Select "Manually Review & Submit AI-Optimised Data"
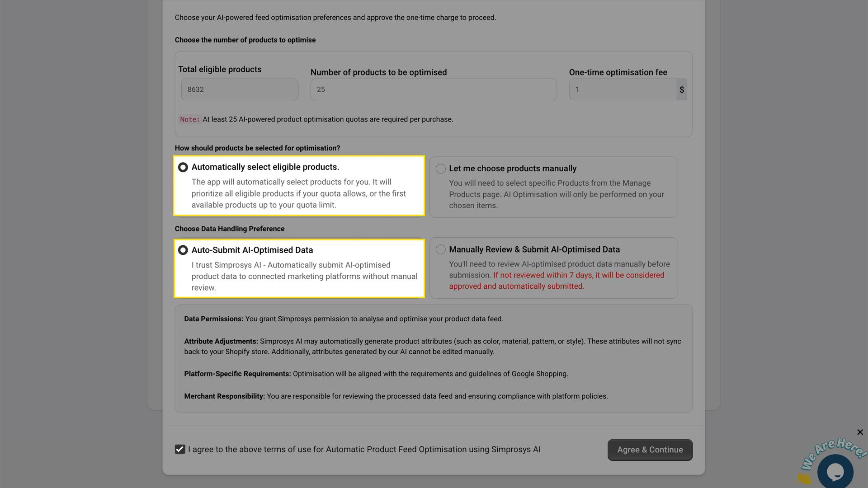The image size is (868, 488). [440, 249]
